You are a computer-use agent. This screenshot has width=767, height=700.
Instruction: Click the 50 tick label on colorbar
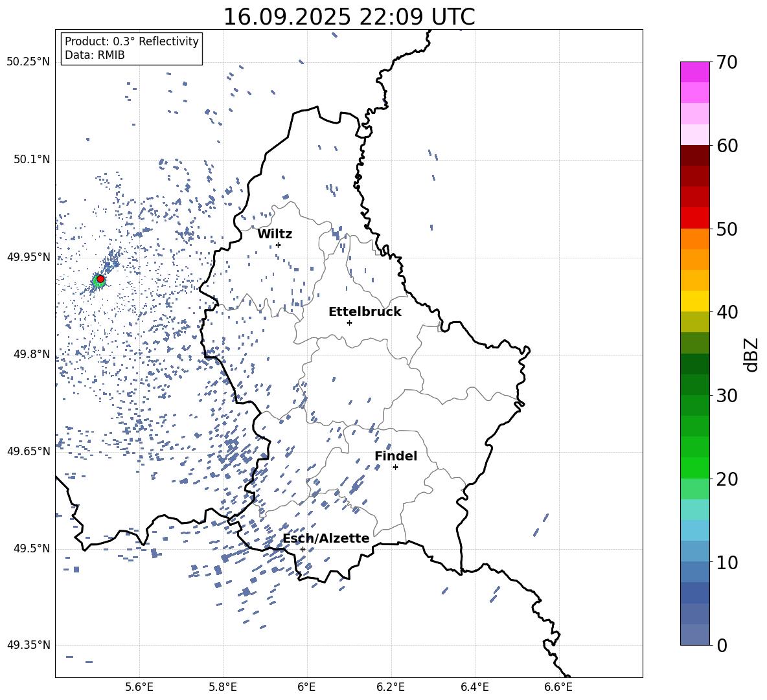point(726,229)
